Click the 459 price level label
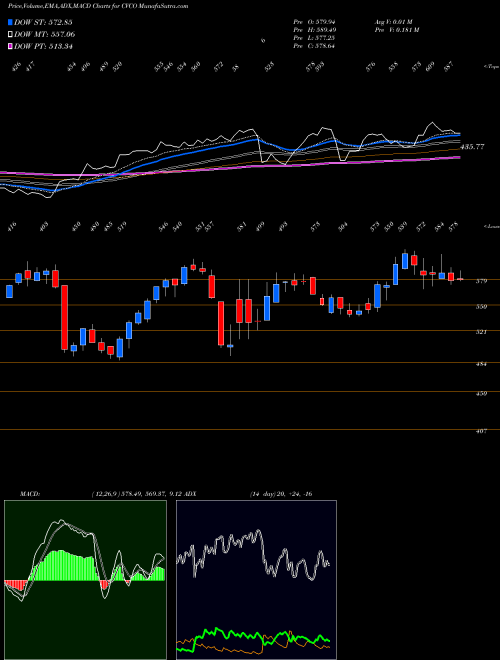The width and height of the screenshot is (500, 660). pos(481,394)
